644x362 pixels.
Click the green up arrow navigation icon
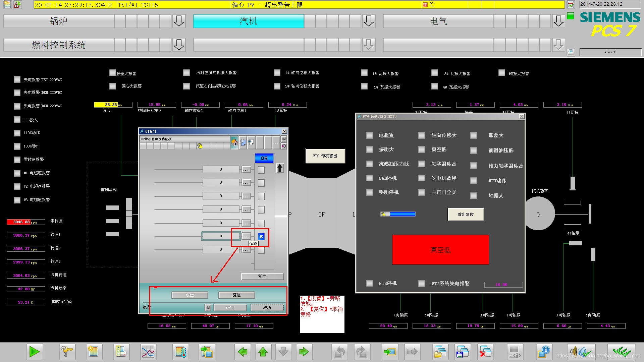(x=263, y=352)
